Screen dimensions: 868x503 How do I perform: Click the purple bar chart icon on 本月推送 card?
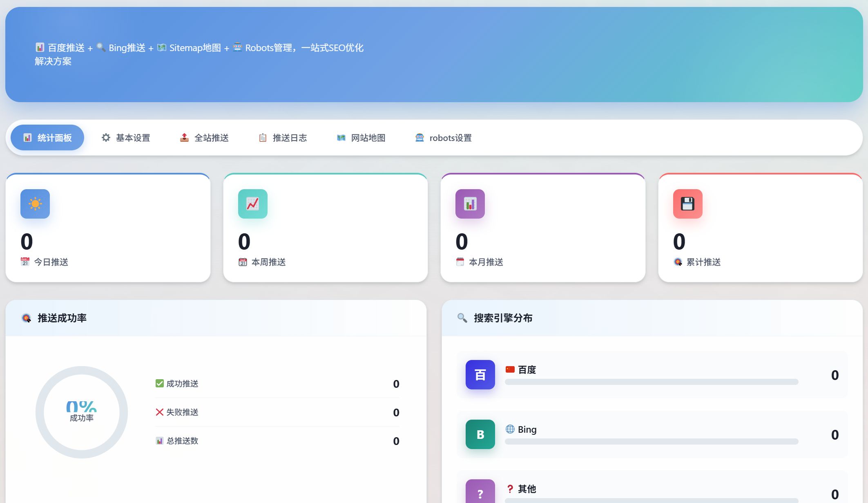click(x=470, y=204)
